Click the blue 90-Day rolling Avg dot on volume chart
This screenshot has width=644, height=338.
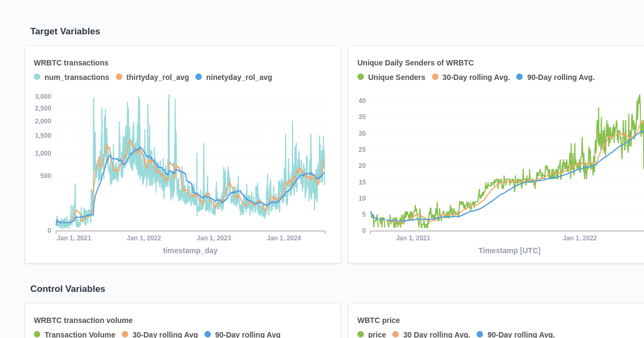(x=208, y=334)
